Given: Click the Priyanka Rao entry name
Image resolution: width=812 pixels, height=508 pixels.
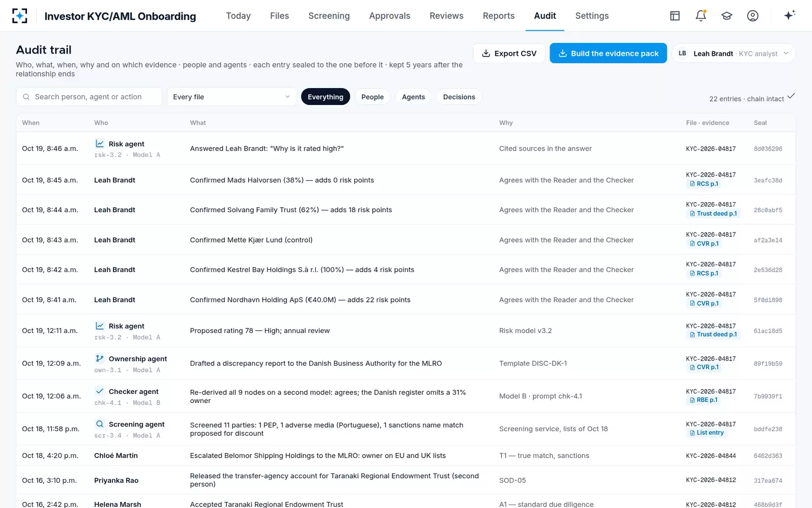Looking at the screenshot, I should [116, 480].
